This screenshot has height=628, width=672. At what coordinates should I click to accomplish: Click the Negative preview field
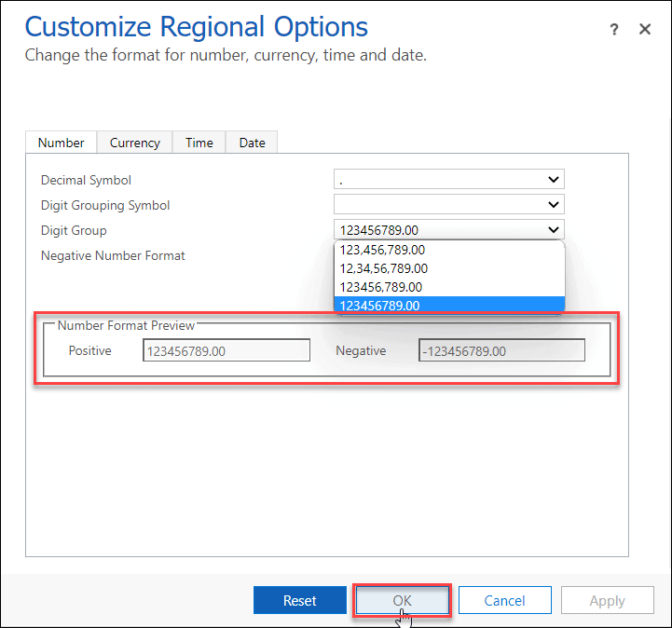point(501,350)
